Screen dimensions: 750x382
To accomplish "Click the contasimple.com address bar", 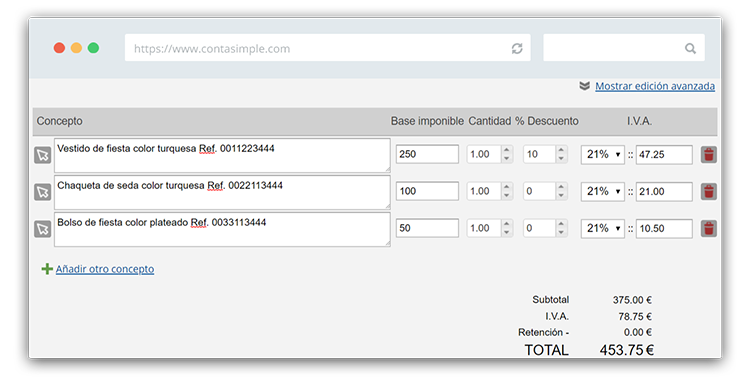I will click(x=328, y=48).
